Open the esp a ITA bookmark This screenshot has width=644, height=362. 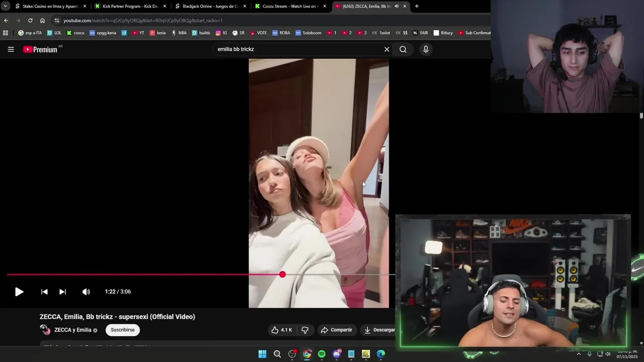(x=30, y=33)
